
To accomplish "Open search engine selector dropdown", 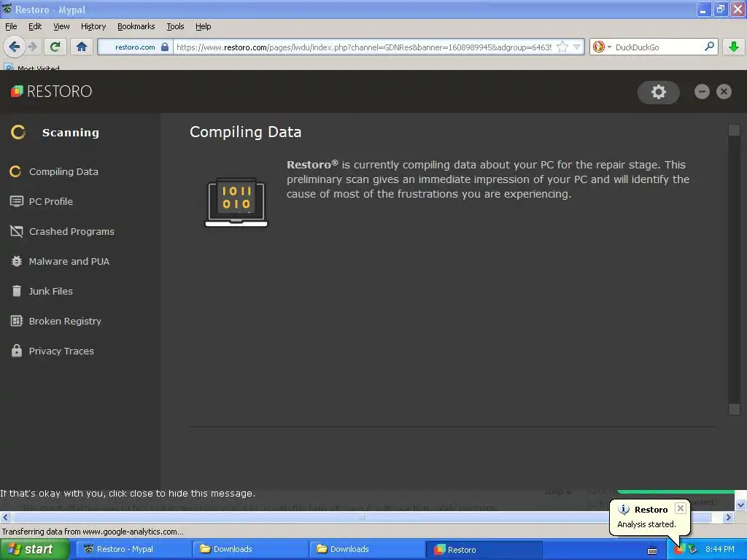I will pos(609,47).
